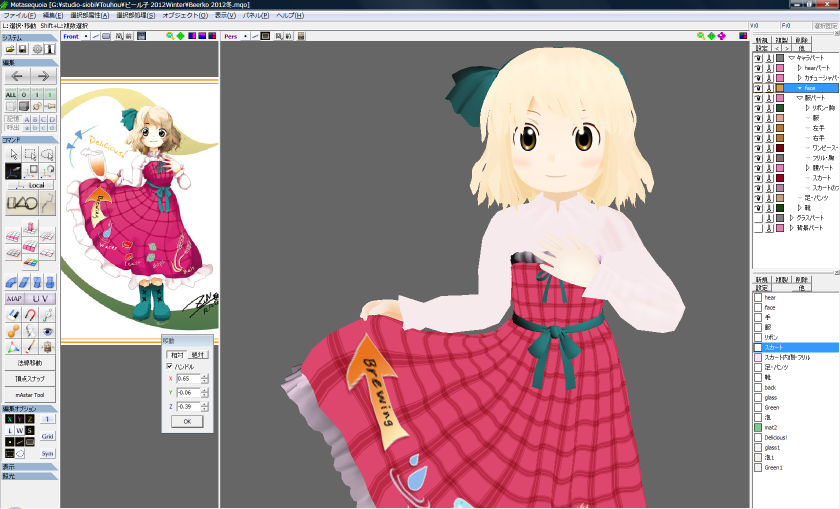Open settings gear in the system panel
840x509 pixels.
pyautogui.click(x=38, y=49)
